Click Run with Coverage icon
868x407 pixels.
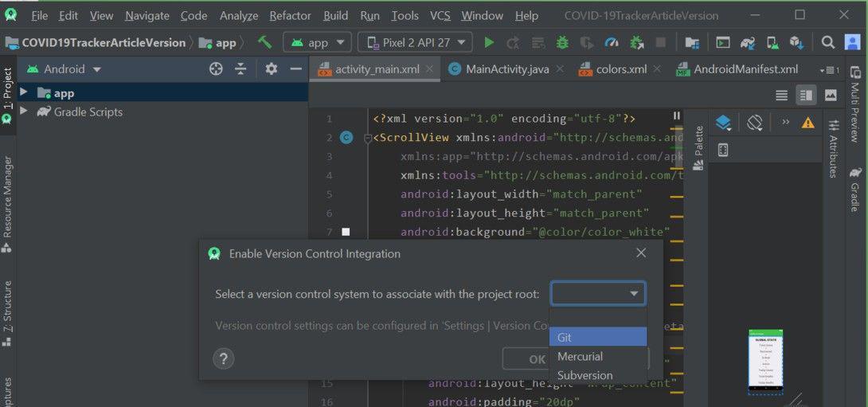tap(587, 43)
